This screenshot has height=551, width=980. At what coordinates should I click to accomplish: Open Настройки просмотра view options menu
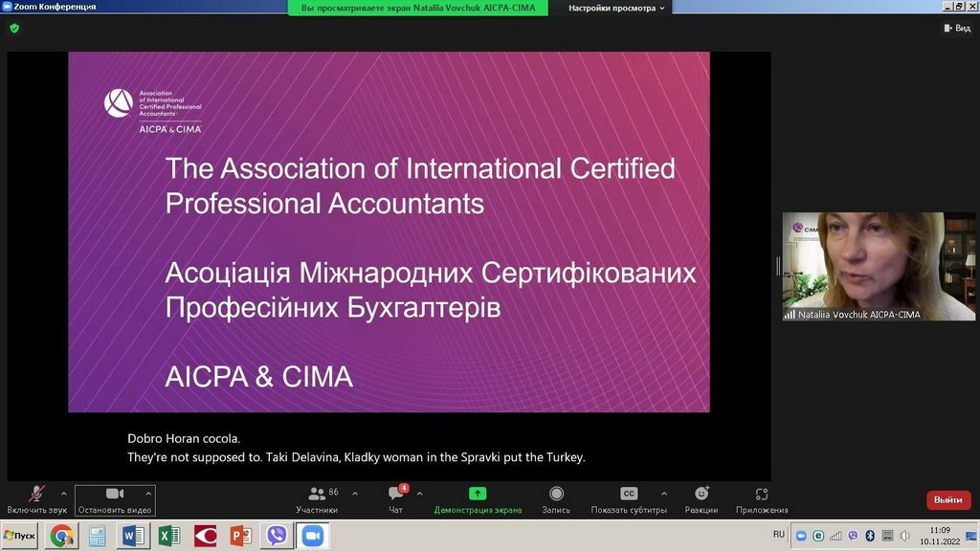(617, 8)
